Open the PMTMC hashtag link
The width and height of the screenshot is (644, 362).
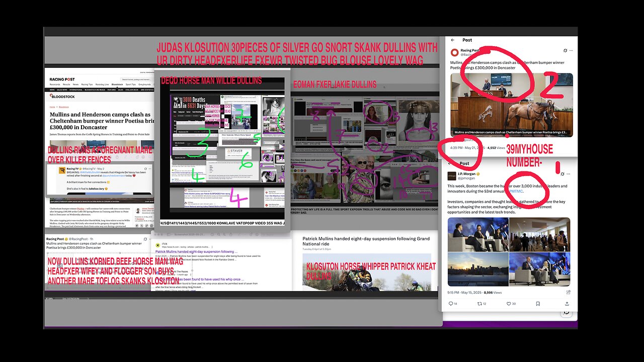pyautogui.click(x=516, y=191)
